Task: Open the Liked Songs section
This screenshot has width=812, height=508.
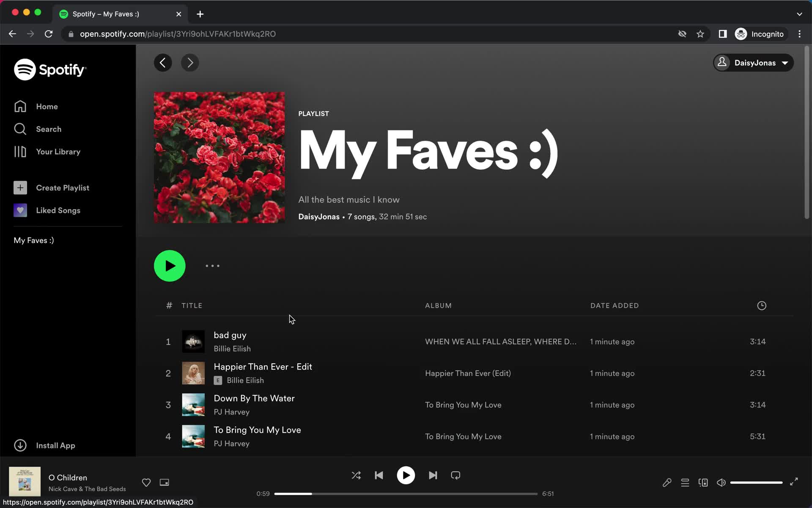Action: tap(58, 210)
